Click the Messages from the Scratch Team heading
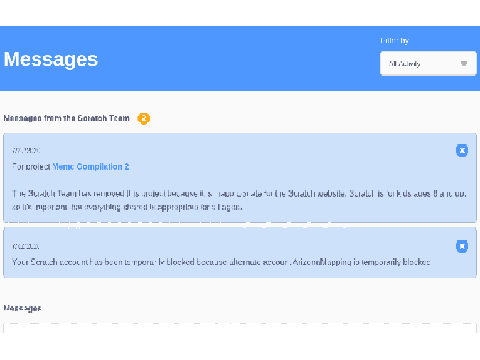The width and height of the screenshot is (480, 360). [66, 118]
